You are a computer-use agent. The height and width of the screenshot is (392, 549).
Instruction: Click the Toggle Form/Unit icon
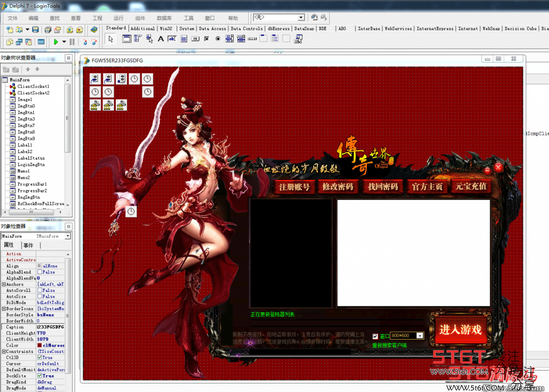point(28,42)
